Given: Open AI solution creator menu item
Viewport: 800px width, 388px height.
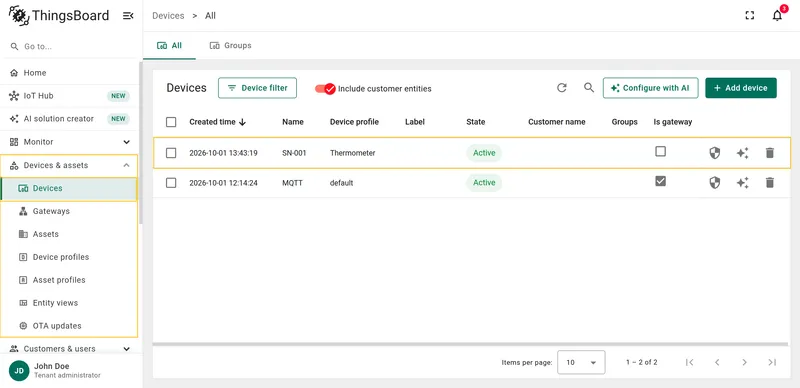Looking at the screenshot, I should (x=69, y=119).
